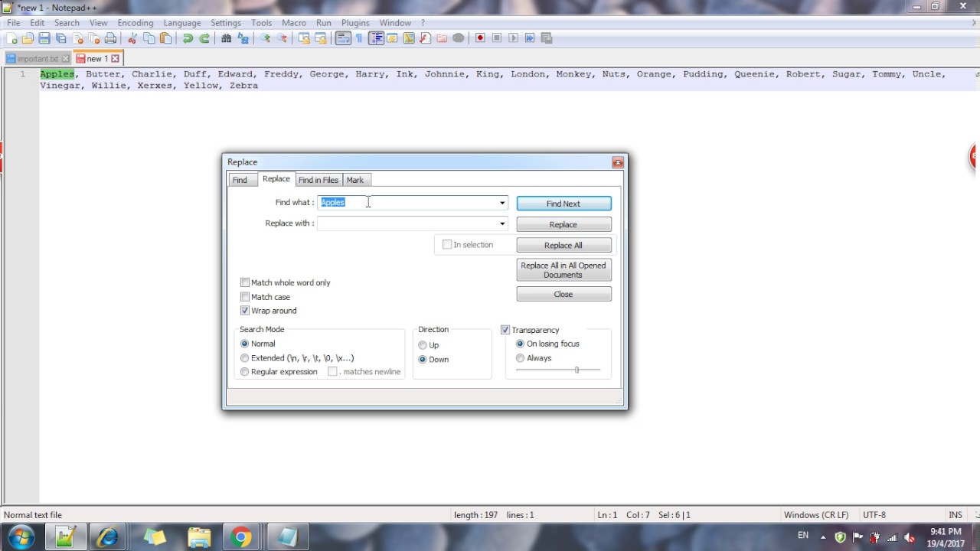Screen dimensions: 980x551
Task: Open the Macro menu
Action: pyautogui.click(x=294, y=23)
